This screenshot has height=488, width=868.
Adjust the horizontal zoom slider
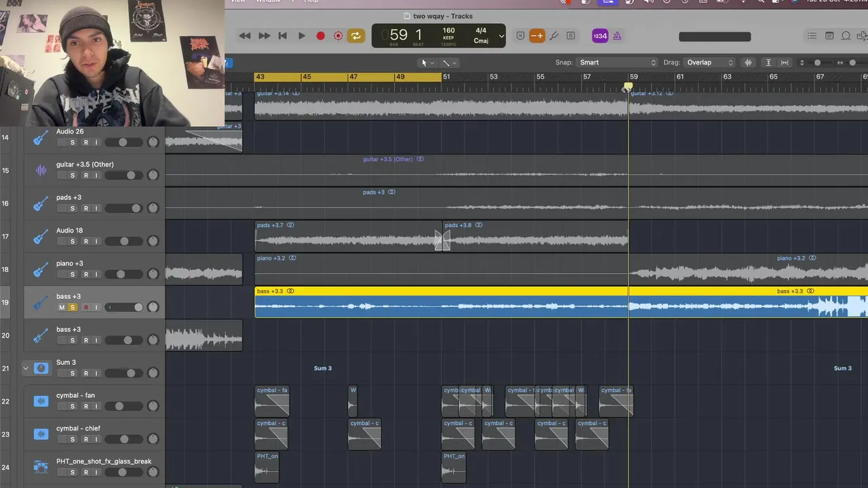point(852,62)
